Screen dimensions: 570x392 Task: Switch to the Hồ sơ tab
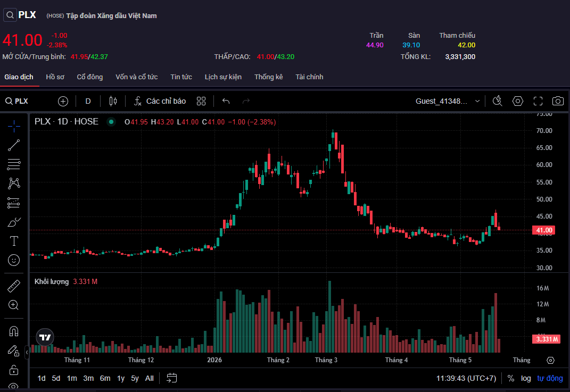click(x=55, y=77)
